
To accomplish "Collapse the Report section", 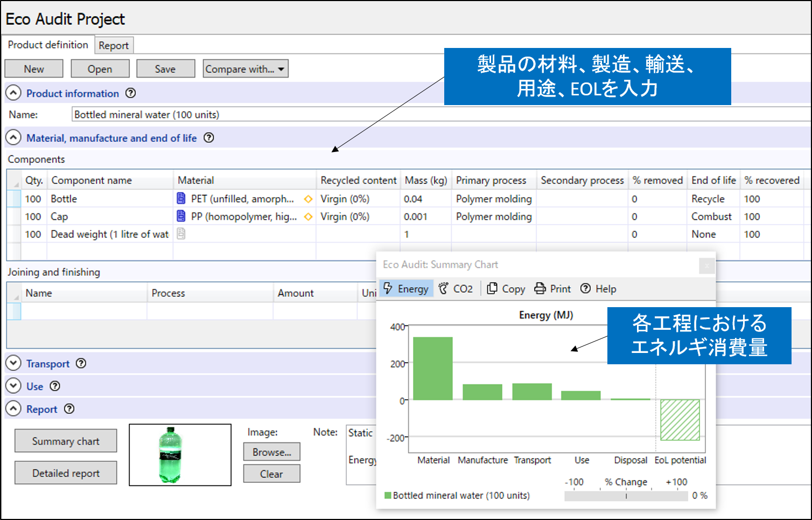I will coord(13,409).
